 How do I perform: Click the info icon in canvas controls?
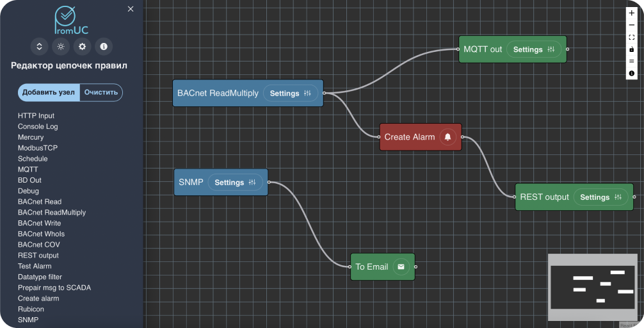pyautogui.click(x=632, y=74)
